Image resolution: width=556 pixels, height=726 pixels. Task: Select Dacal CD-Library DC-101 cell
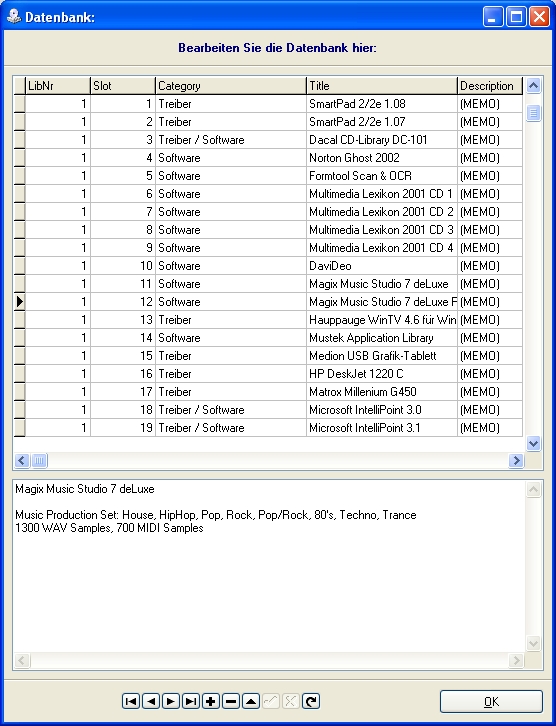click(382, 140)
